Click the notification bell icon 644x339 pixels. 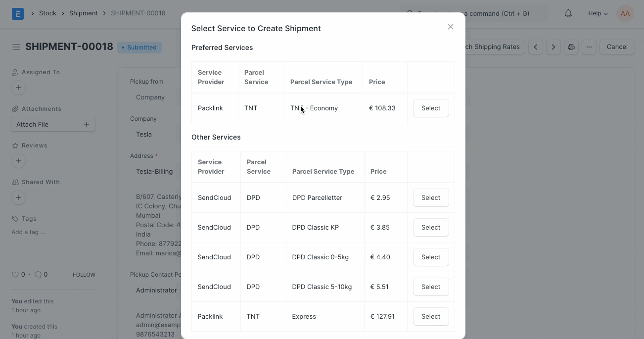(568, 13)
